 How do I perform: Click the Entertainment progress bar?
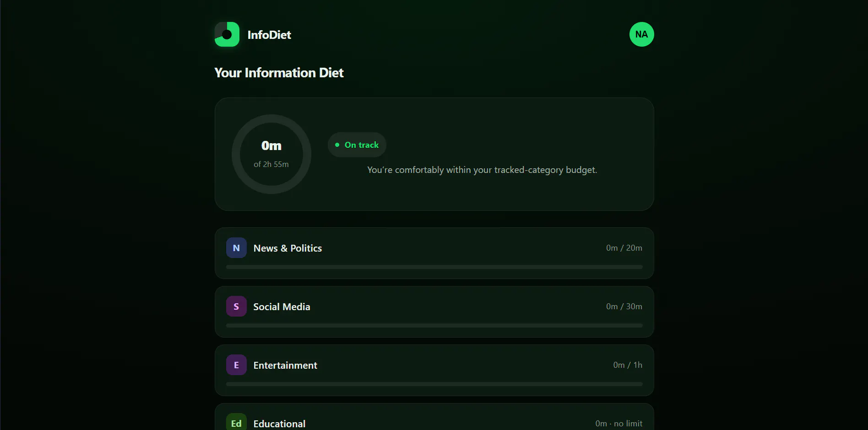[x=434, y=384]
